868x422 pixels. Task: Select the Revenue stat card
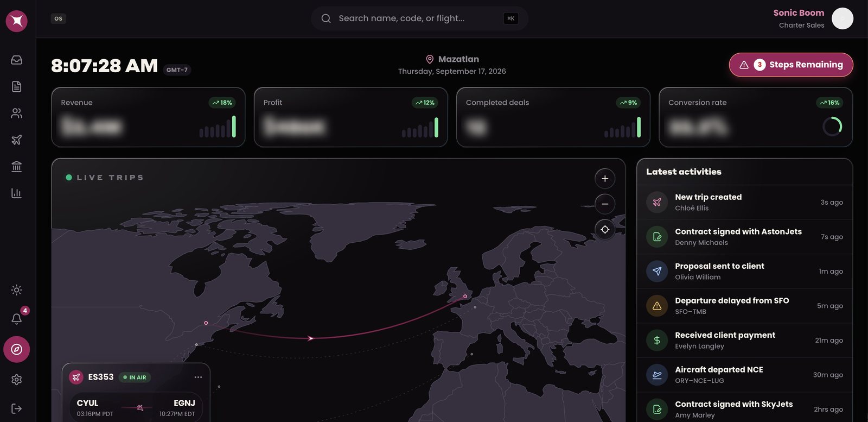point(148,117)
